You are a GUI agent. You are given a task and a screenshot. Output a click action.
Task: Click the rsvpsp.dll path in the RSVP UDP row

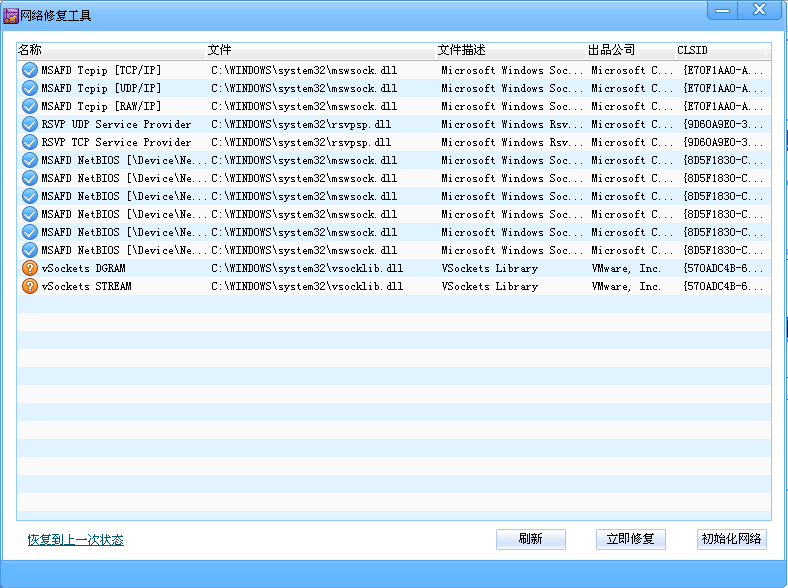(301, 124)
